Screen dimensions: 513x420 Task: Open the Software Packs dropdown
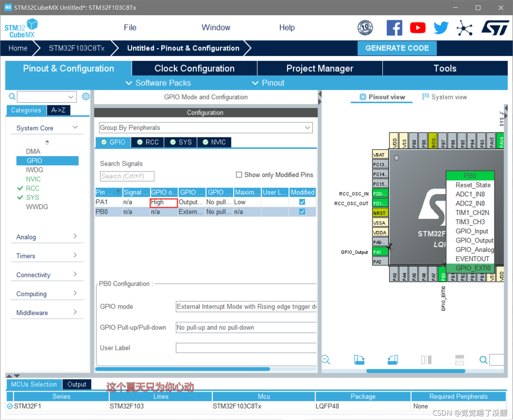pyautogui.click(x=158, y=83)
